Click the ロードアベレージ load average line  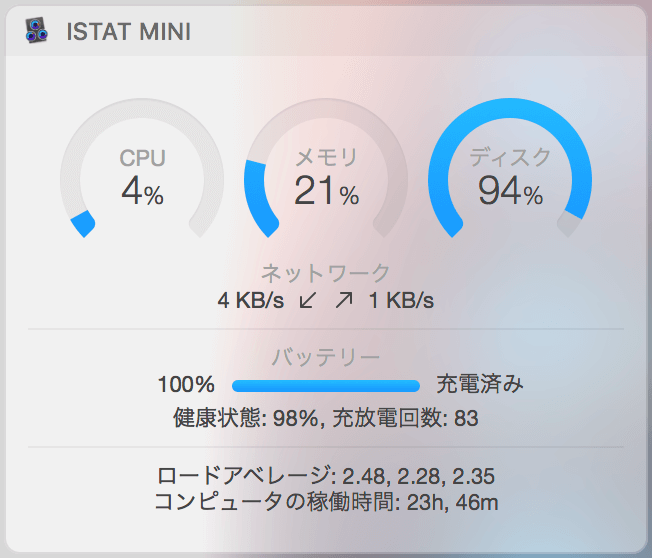tap(326, 476)
